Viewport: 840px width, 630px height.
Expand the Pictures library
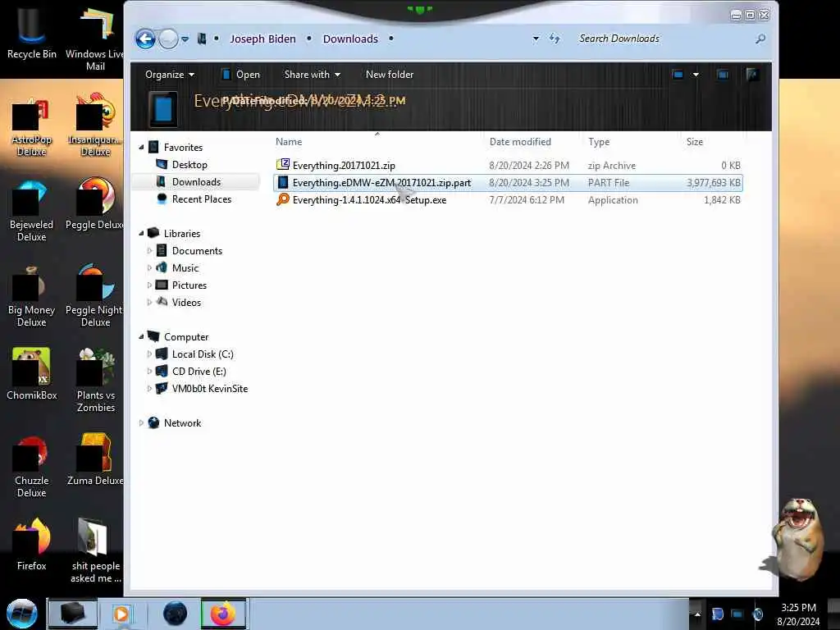pyautogui.click(x=149, y=285)
